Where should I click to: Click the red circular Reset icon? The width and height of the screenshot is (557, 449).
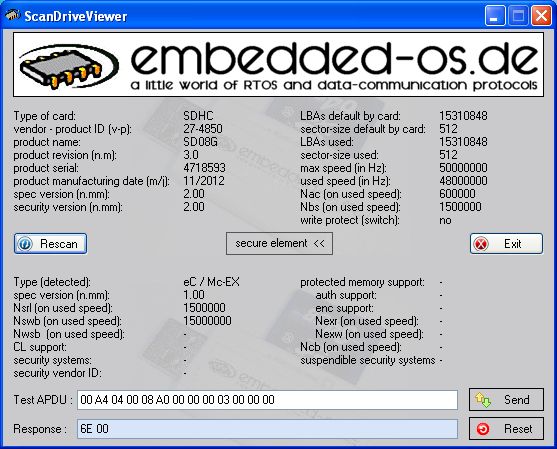pos(483,429)
